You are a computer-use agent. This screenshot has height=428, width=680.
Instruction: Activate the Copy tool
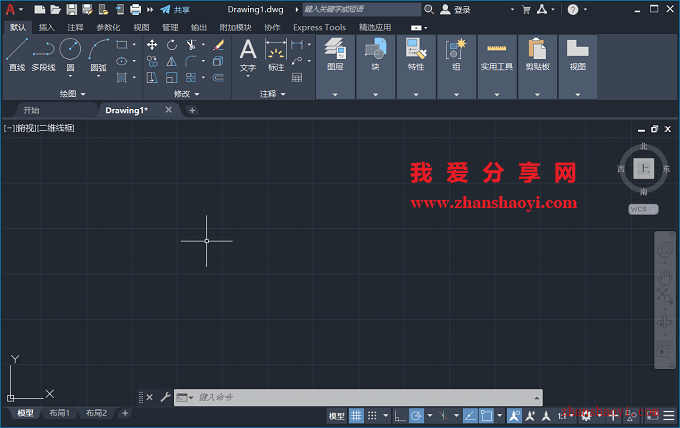[x=152, y=61]
